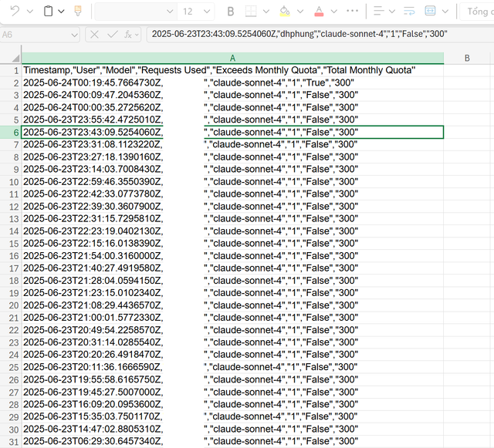
Task: Click cell with timestamp 2025-06-23T06:29:30
Action: pyautogui.click(x=232, y=441)
